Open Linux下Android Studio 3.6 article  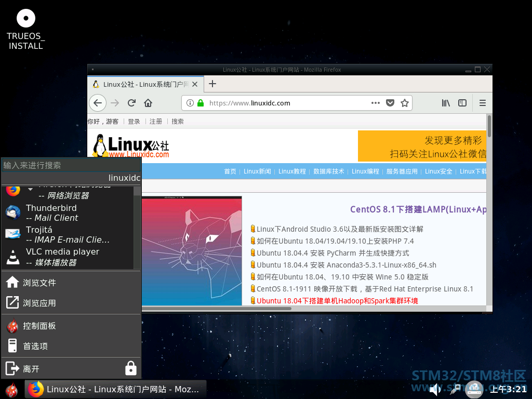click(340, 229)
